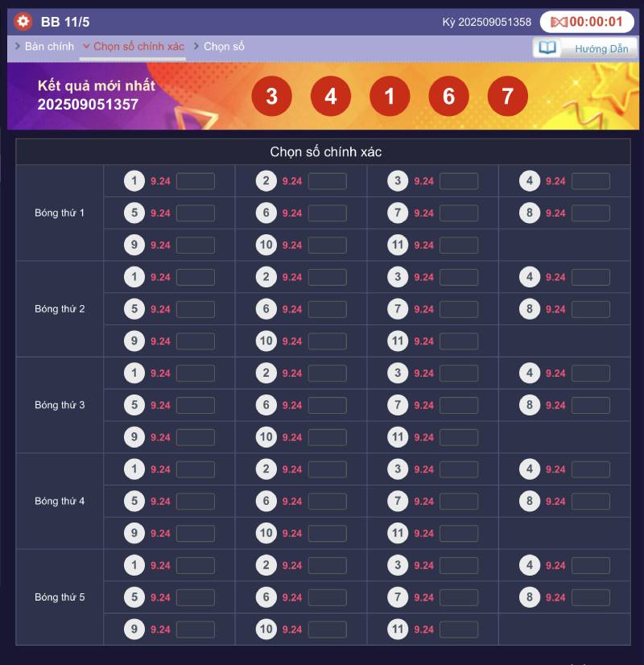Toggle number 8 in Bóng thứ 2

(529, 308)
